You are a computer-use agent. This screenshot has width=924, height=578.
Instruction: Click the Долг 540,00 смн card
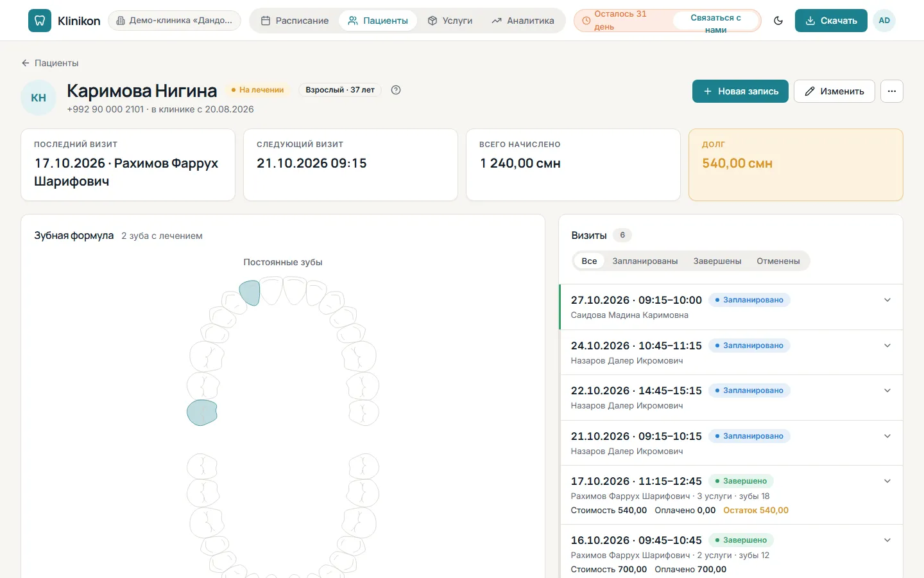pos(796,165)
